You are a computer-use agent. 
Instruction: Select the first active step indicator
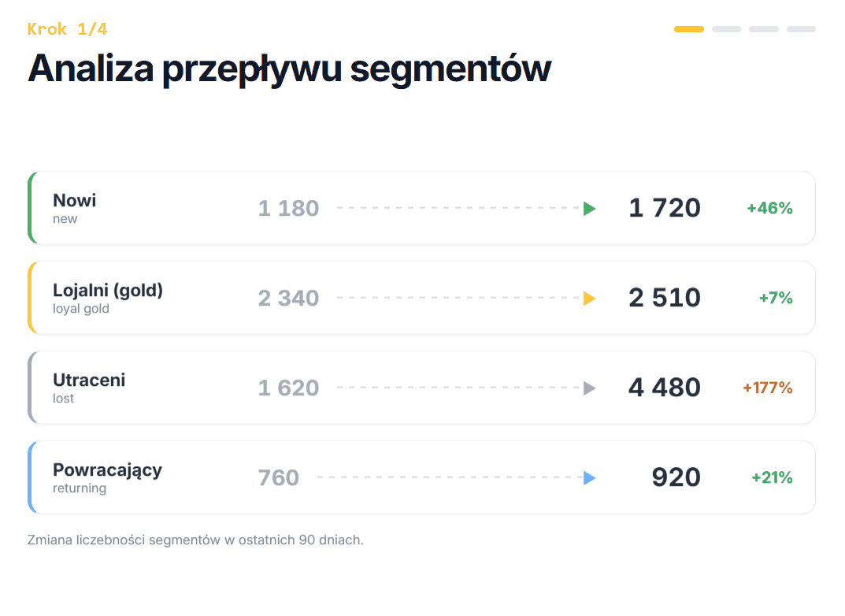point(689,29)
